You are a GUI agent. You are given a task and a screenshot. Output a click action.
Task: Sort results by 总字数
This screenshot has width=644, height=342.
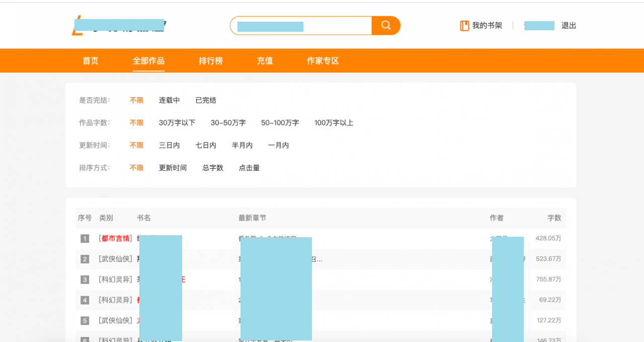coord(212,168)
